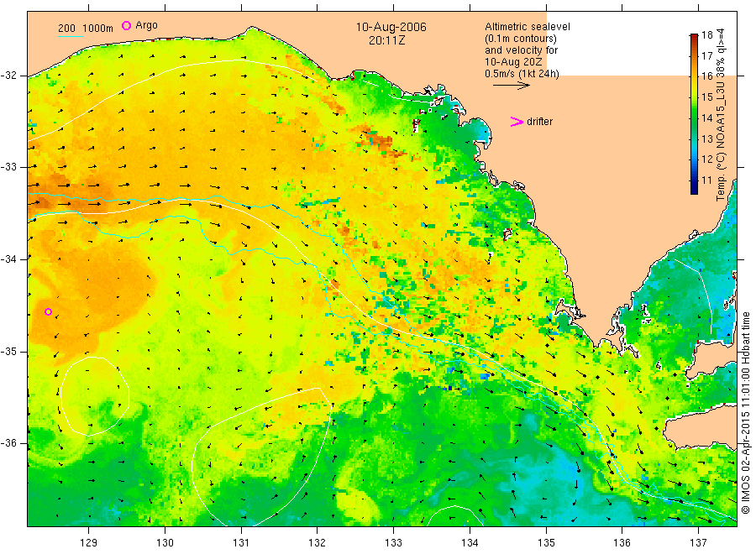Click the longitude label 135
This screenshot has width=756, height=554.
[546, 543]
